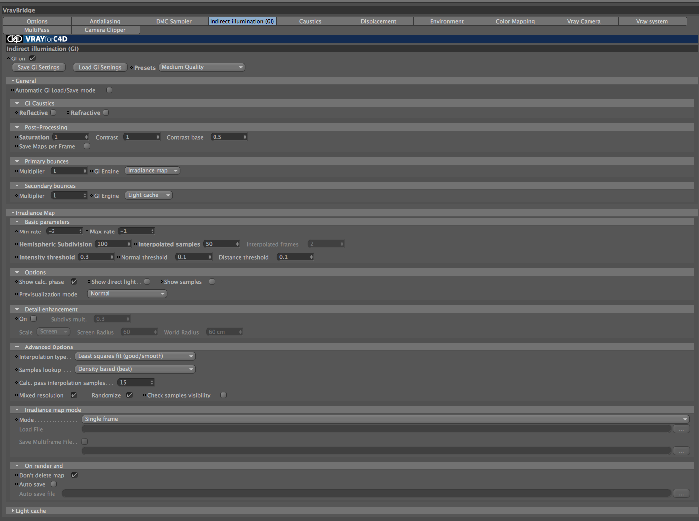Image resolution: width=699 pixels, height=521 pixels.
Task: Turn on Detail enhancement checkbox
Action: (33, 319)
